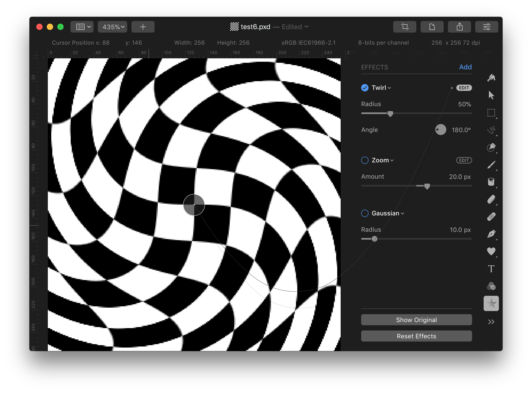Image resolution: width=532 pixels, height=393 pixels.
Task: Click the twirl center handle on canvas
Action: 194,205
